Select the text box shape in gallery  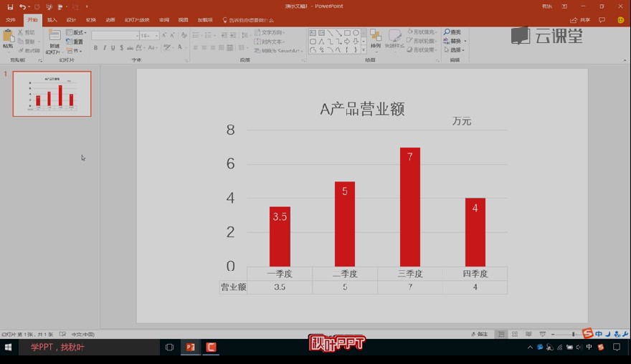[x=313, y=32]
